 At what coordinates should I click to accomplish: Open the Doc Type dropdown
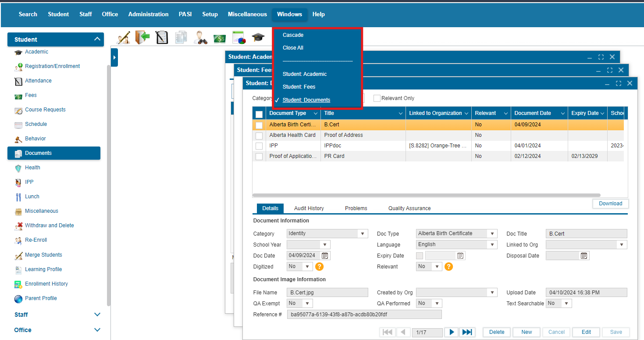[x=492, y=233]
